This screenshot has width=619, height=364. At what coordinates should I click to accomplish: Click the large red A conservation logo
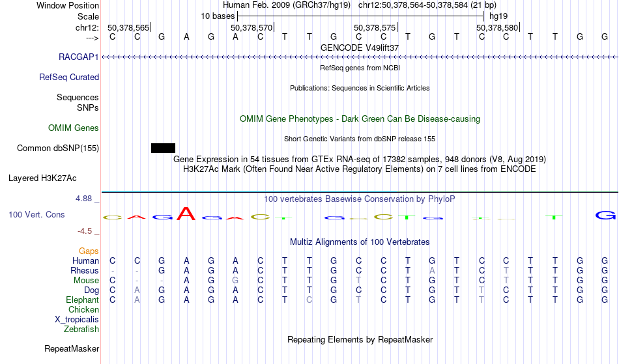(186, 214)
